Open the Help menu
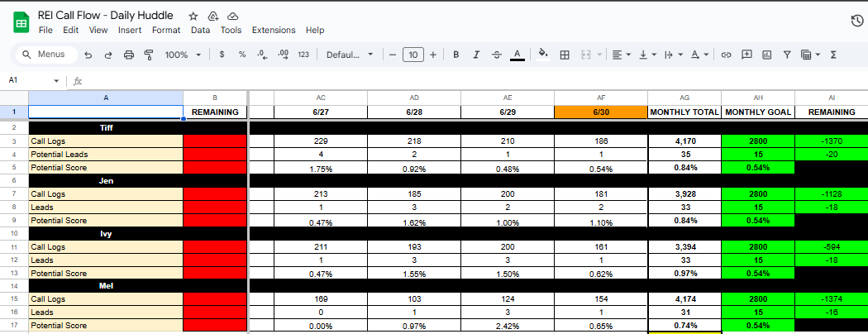Viewport: 868px width, 334px height. 315,30
